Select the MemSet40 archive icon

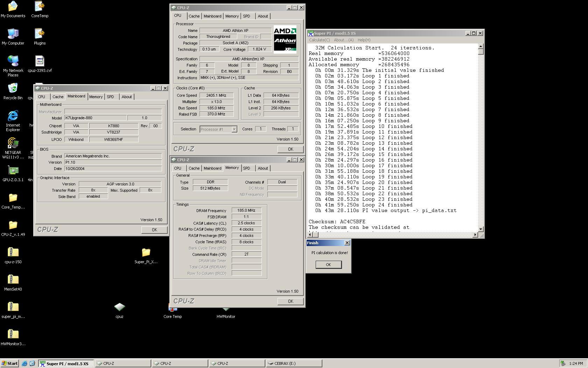pyautogui.click(x=13, y=283)
